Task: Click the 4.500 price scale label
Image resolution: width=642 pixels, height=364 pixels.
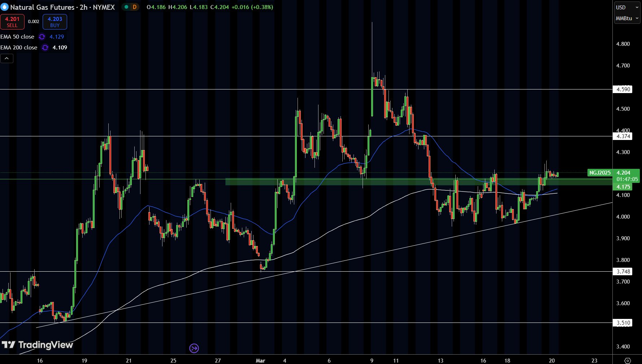Action: click(623, 109)
